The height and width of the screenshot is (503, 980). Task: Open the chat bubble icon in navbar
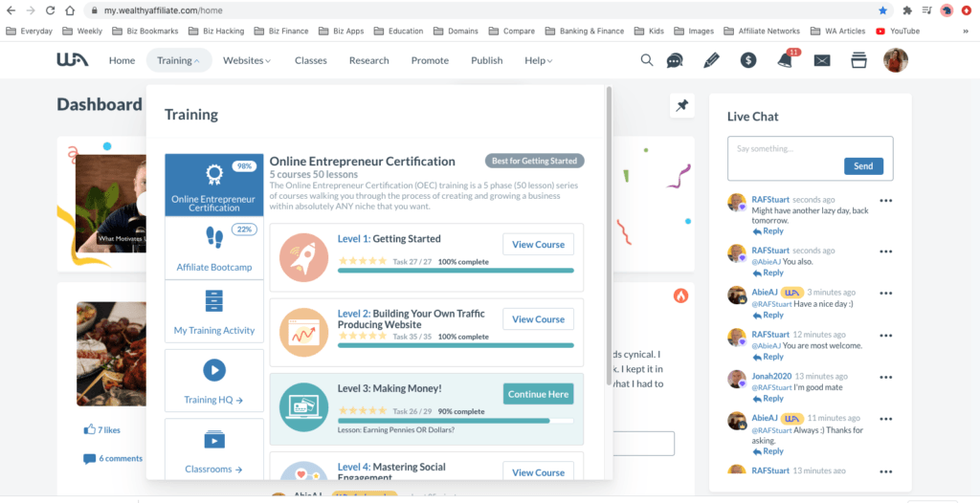point(675,60)
